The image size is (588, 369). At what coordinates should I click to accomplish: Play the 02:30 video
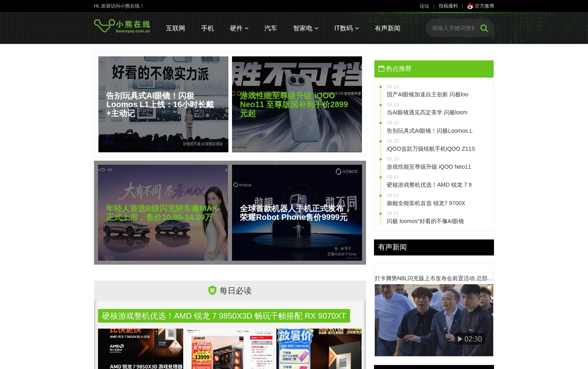(x=470, y=339)
